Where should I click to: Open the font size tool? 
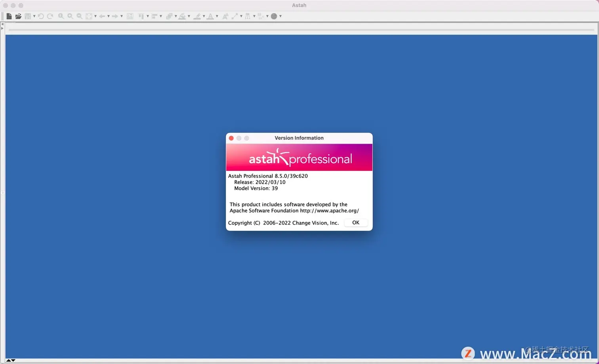point(225,16)
